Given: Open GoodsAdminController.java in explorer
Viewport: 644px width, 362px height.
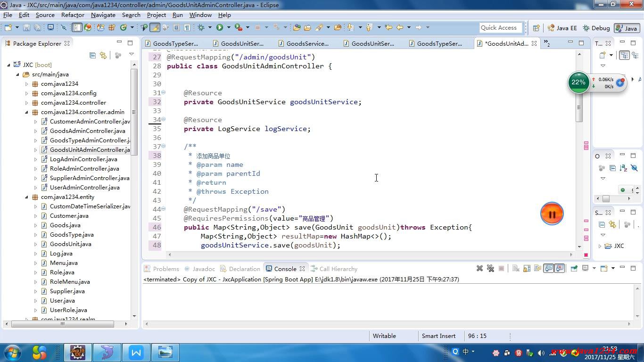Looking at the screenshot, I should pyautogui.click(x=87, y=131).
